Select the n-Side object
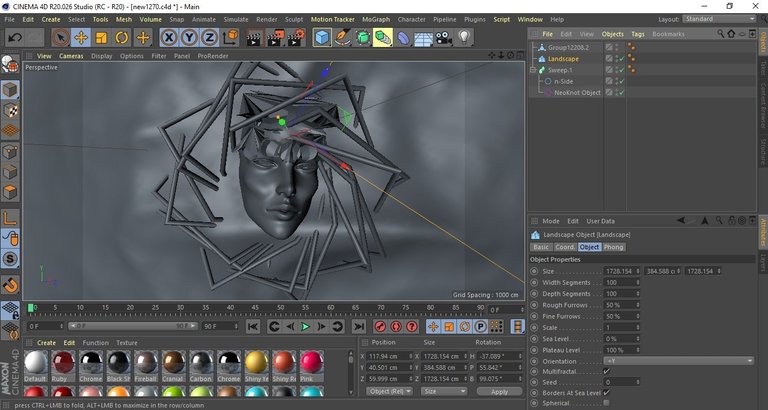Image resolution: width=768 pixels, height=410 pixels. [563, 81]
